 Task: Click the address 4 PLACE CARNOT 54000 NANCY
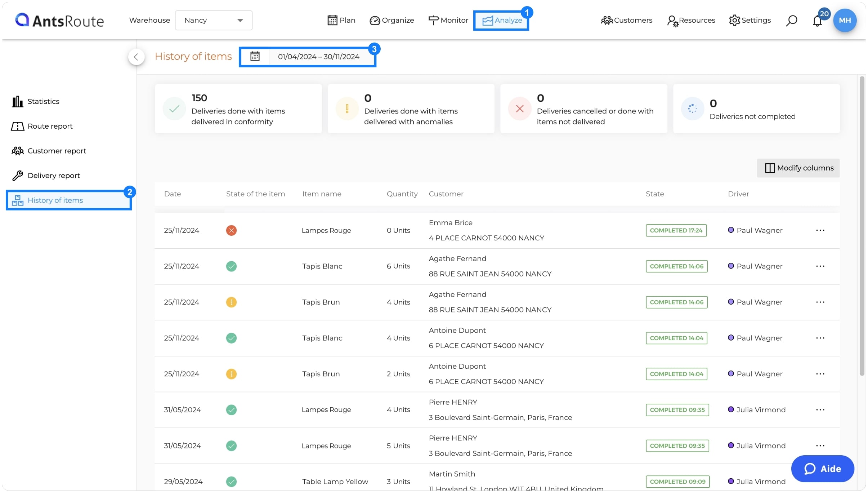click(486, 238)
